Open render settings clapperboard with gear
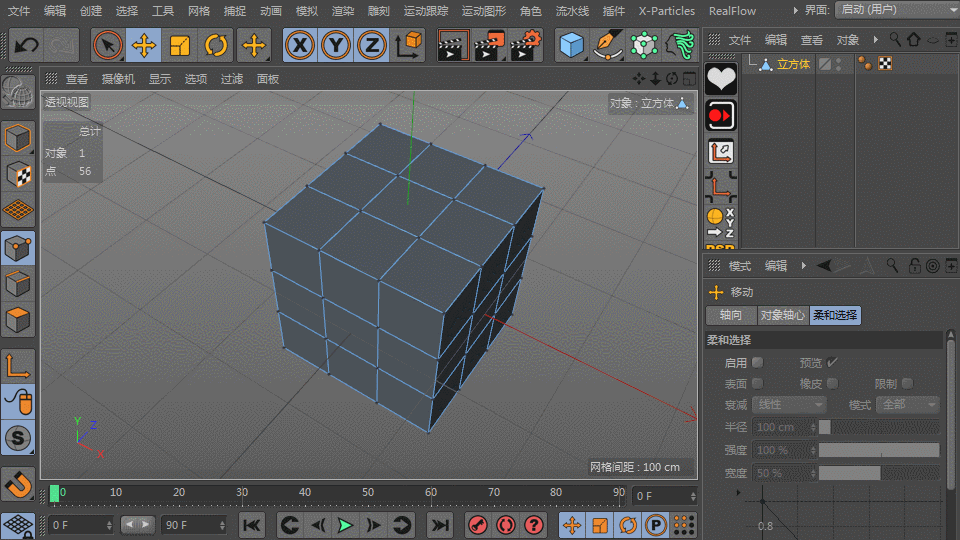960x540 pixels. click(x=525, y=45)
